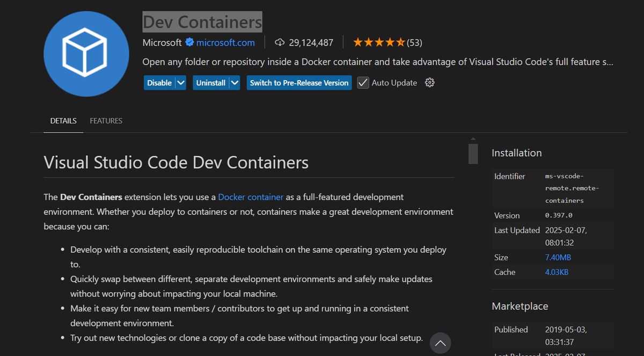
Task: Click the scroll-to-top arrow button
Action: tap(440, 343)
